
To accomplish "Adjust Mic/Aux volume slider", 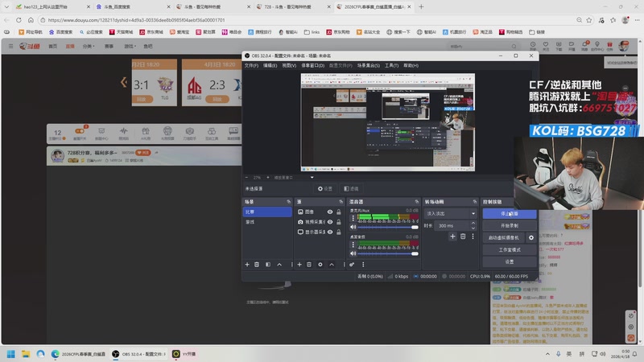I will (388, 227).
